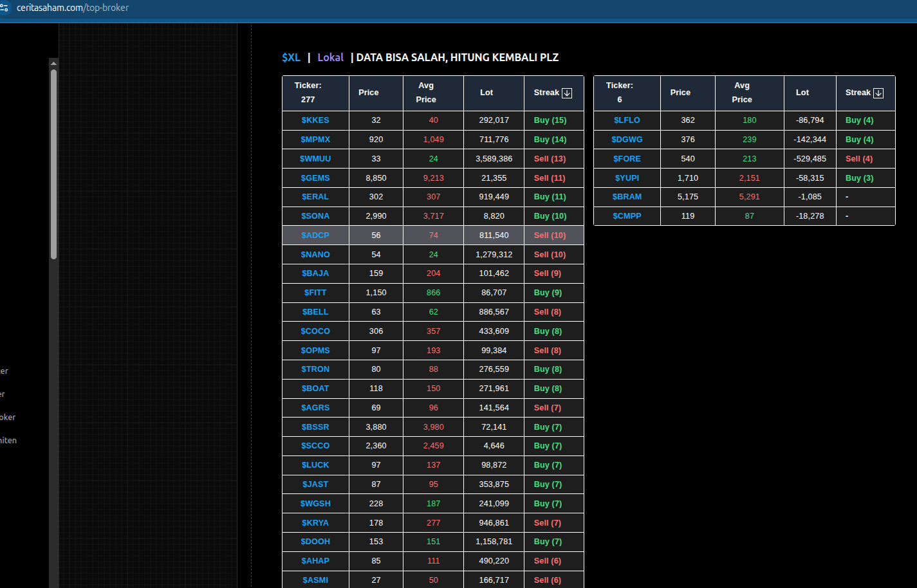Image resolution: width=917 pixels, height=588 pixels.
Task: Open the $DGWG ticker link
Action: coord(627,140)
